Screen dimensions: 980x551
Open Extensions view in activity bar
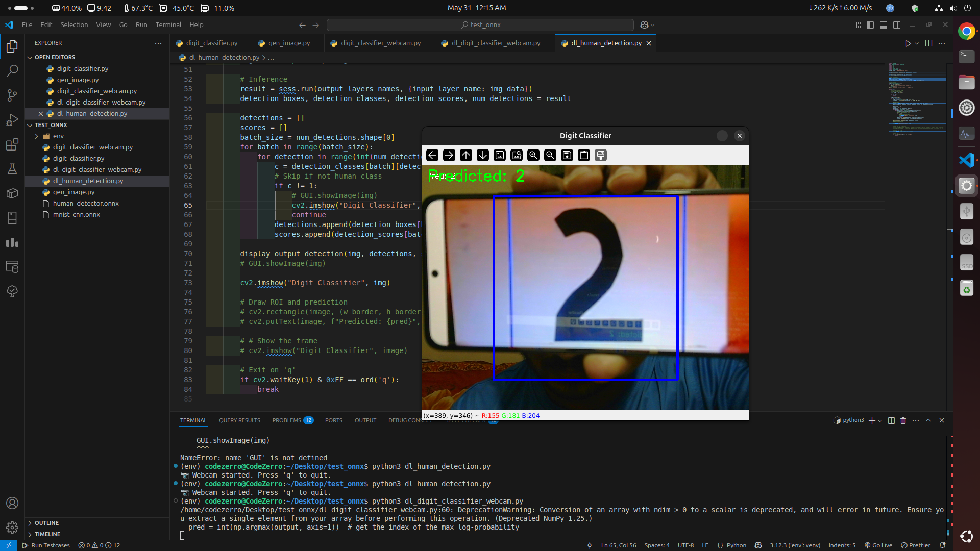click(12, 145)
